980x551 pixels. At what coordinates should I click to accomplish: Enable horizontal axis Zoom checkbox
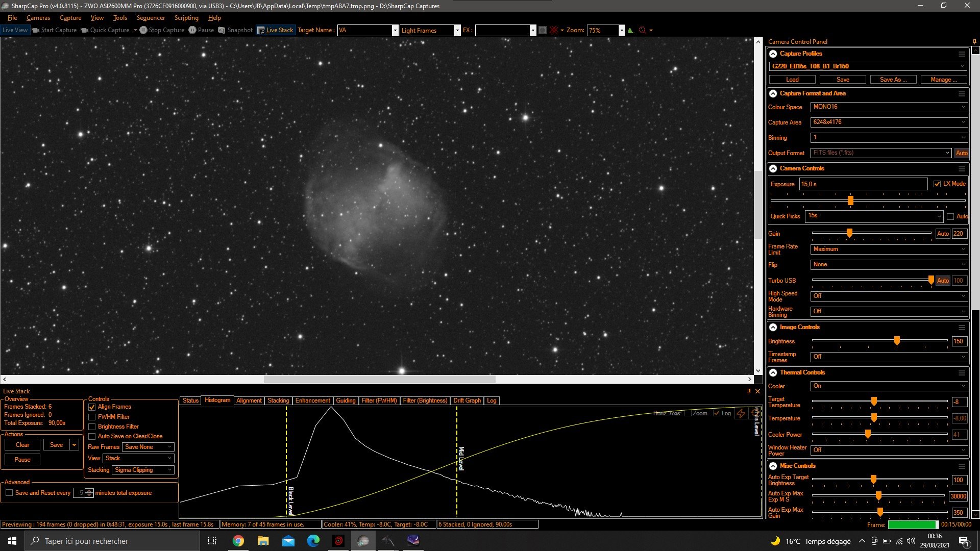click(688, 413)
